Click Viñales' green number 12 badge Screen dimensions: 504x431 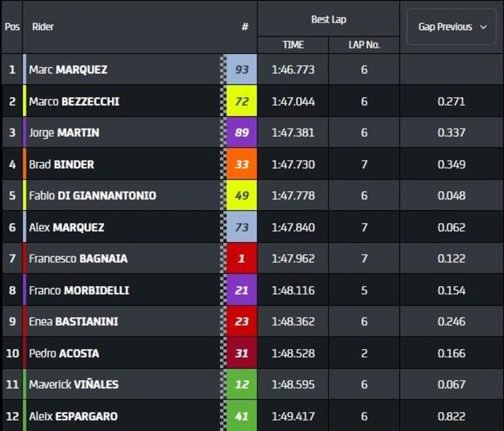coord(241,384)
